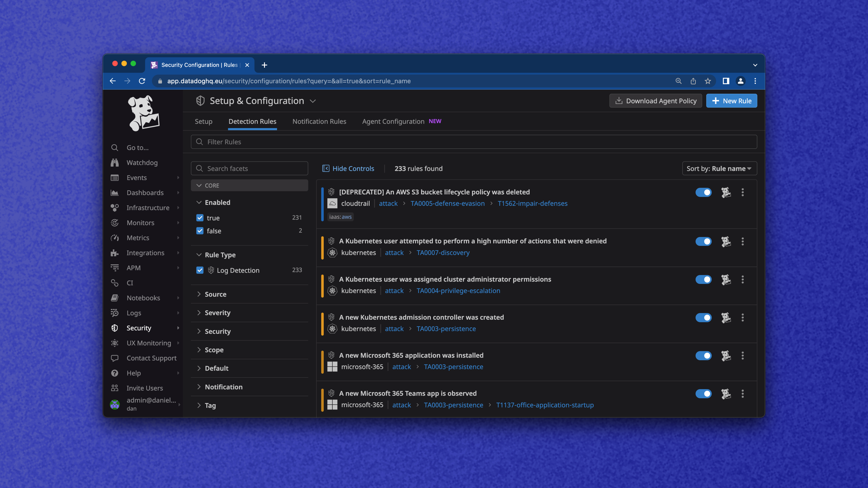Uncheck the Enabled false facet checkbox
868x488 pixels.
point(200,231)
